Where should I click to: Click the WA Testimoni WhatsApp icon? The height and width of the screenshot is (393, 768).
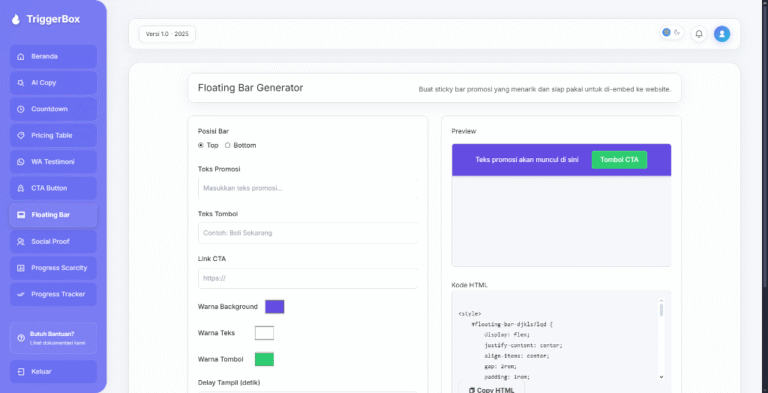pos(21,162)
